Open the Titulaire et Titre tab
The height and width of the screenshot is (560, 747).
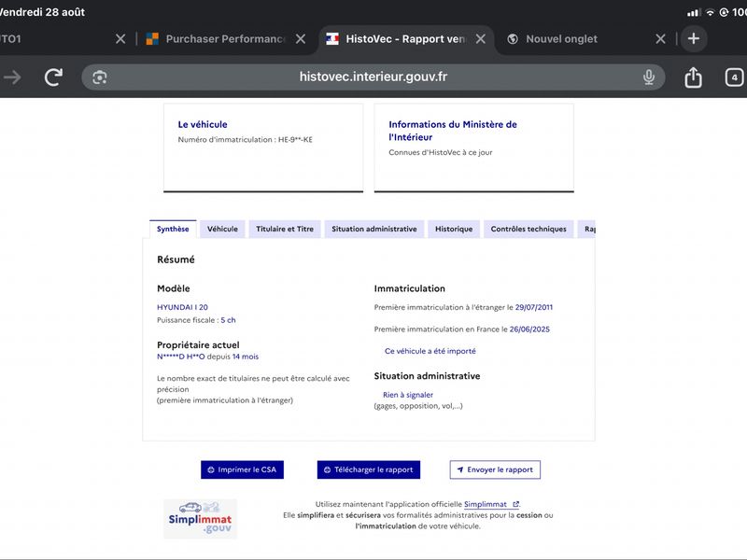[285, 229]
